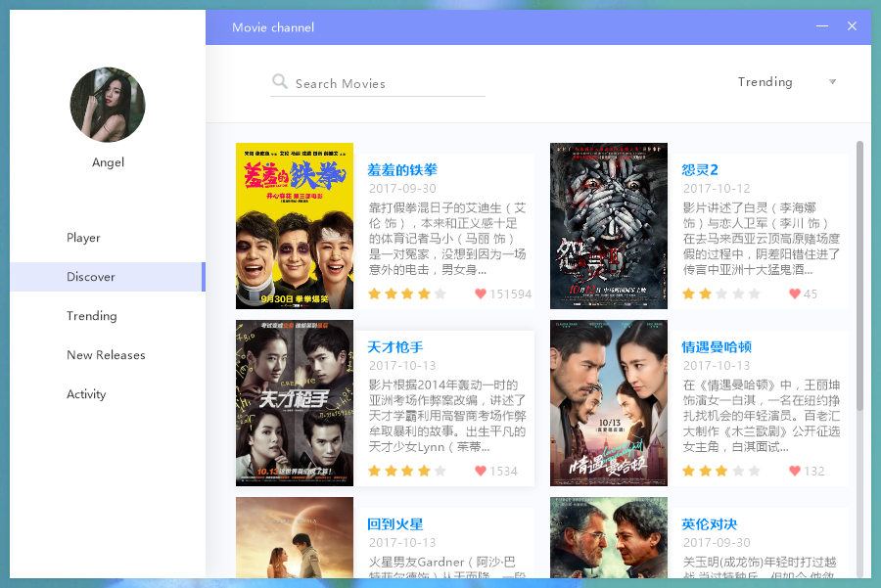This screenshot has height=588, width=881.
Task: Click the like count 1534
Action: pos(503,471)
